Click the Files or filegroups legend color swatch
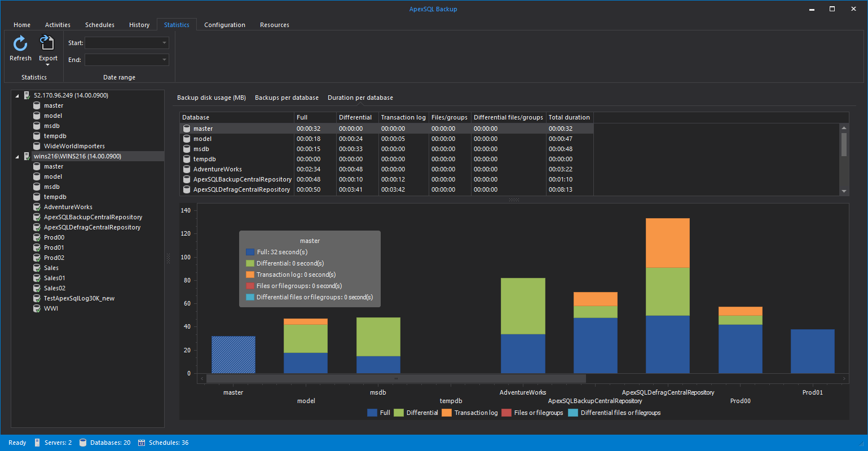Image resolution: width=868 pixels, height=451 pixels. (506, 413)
